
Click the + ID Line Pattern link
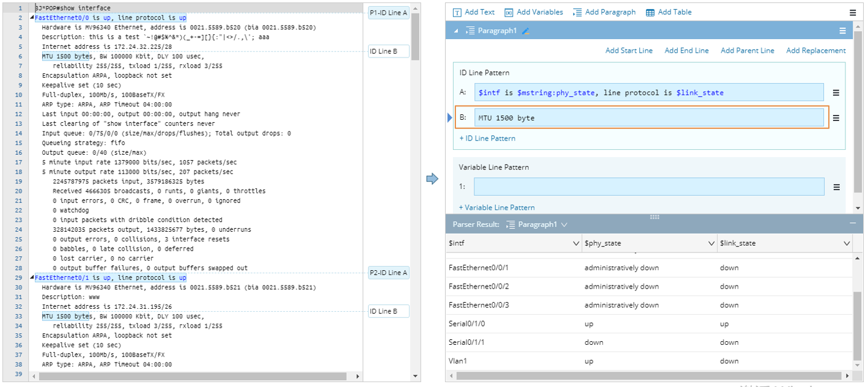487,138
